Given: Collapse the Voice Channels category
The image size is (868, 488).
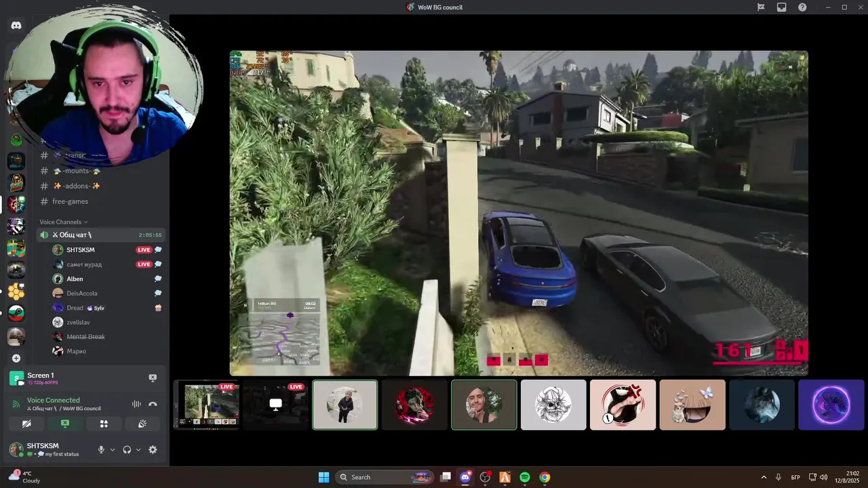Looking at the screenshot, I should (63, 222).
